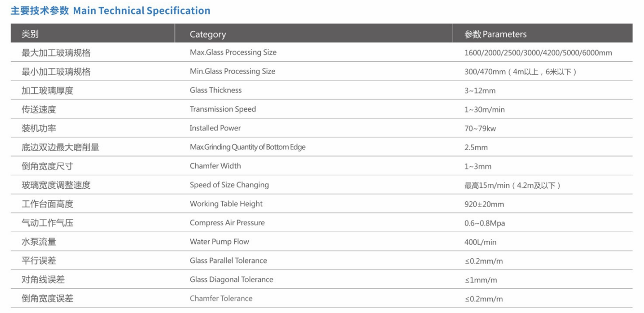The width and height of the screenshot is (644, 313).
Task: Click the Speed of Size Changing cell
Action: point(229,185)
